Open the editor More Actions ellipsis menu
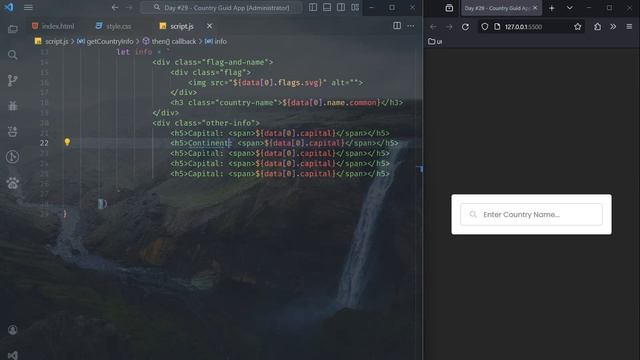 pyautogui.click(x=411, y=26)
